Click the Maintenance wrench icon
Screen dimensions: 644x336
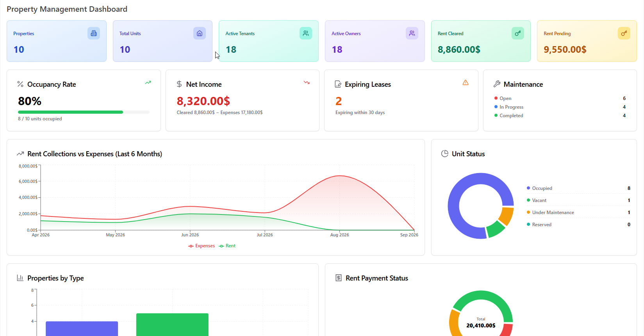(x=497, y=84)
